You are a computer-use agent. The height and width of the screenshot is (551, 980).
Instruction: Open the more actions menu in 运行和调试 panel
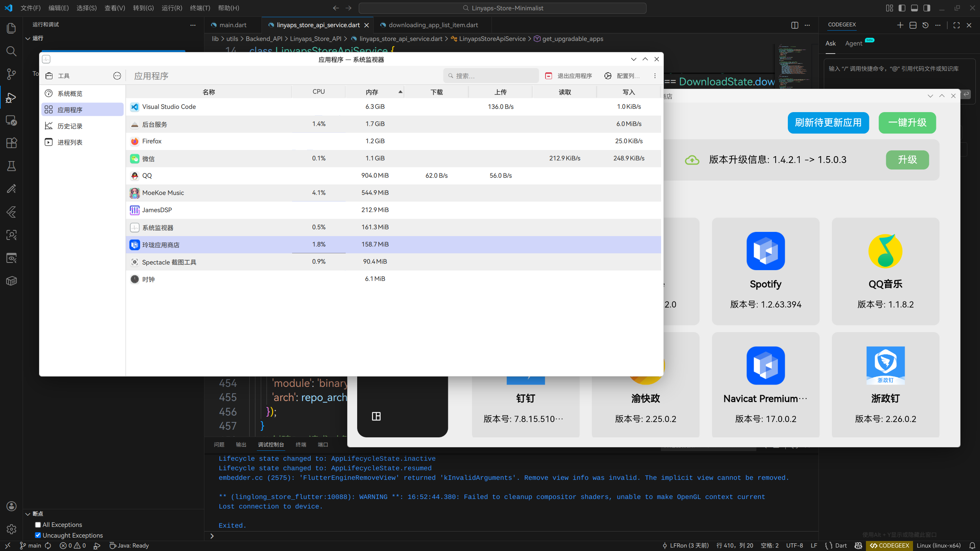(x=193, y=25)
